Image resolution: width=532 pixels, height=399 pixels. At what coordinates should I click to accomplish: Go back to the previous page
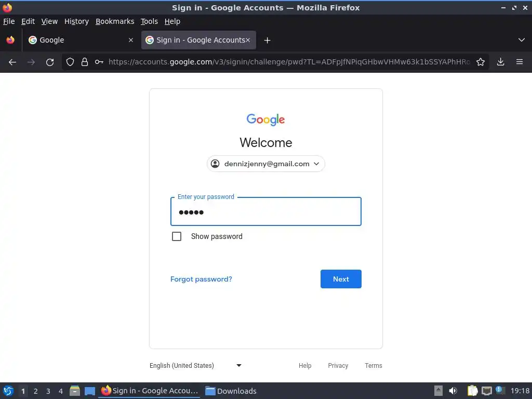12,62
